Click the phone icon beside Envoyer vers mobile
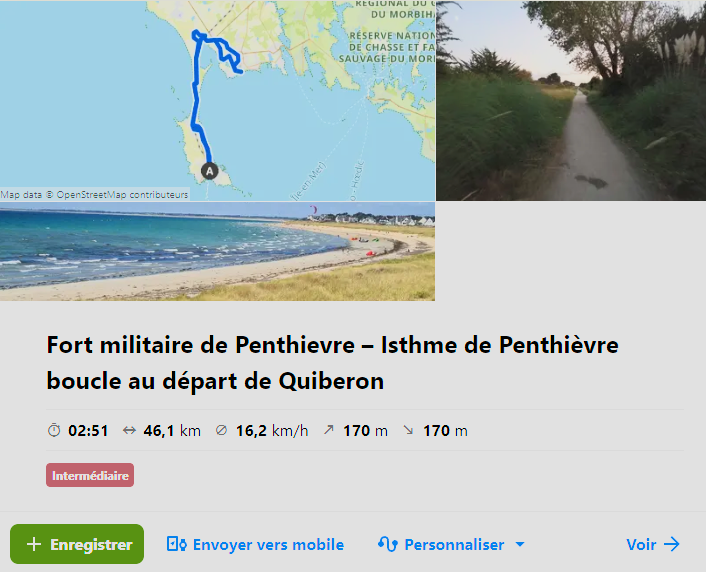Viewport: 706px width, 572px height. [176, 544]
